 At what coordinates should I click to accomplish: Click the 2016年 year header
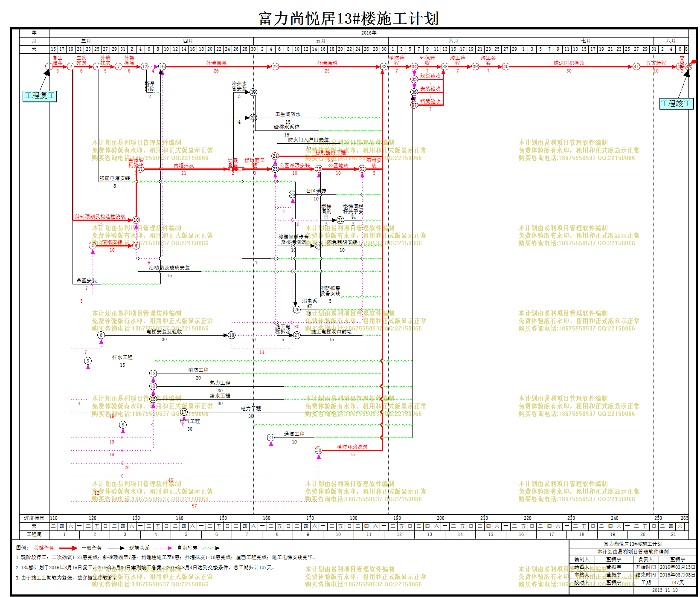click(369, 33)
